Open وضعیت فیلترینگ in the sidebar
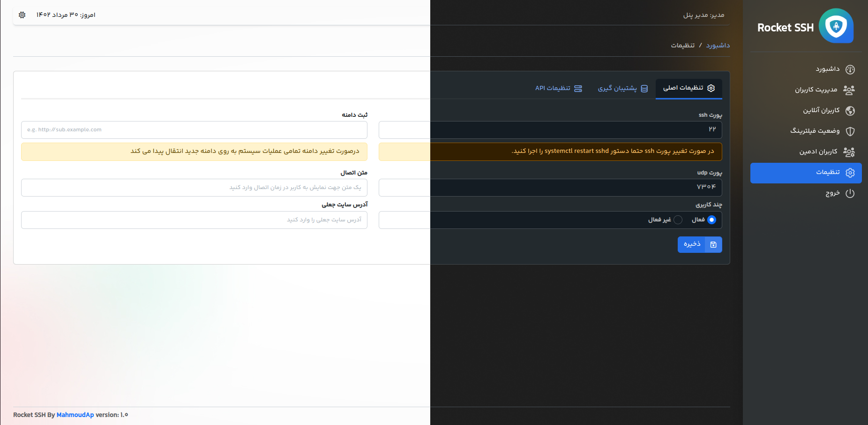This screenshot has height=425, width=868. tap(806, 131)
